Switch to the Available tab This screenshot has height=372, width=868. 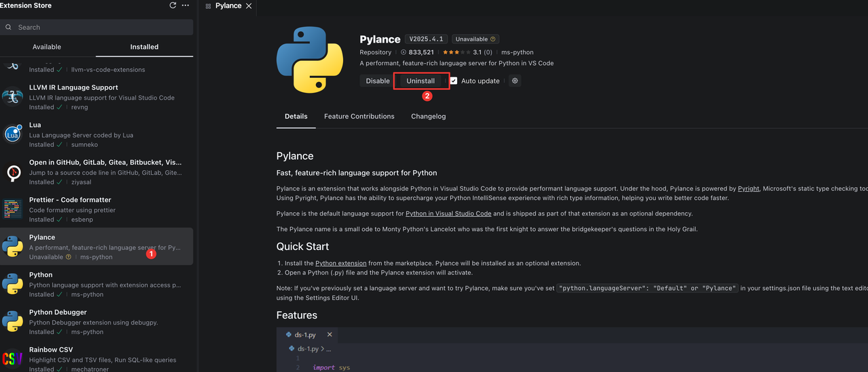[x=47, y=47]
